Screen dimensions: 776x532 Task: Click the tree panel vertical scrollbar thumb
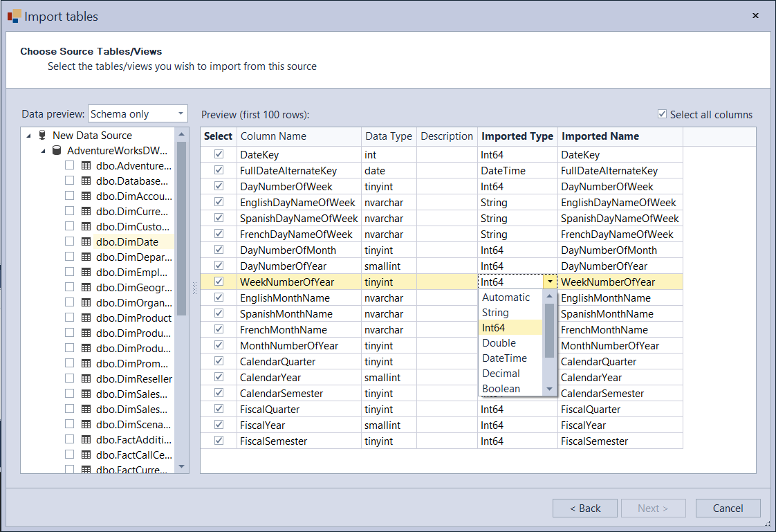[x=182, y=228]
